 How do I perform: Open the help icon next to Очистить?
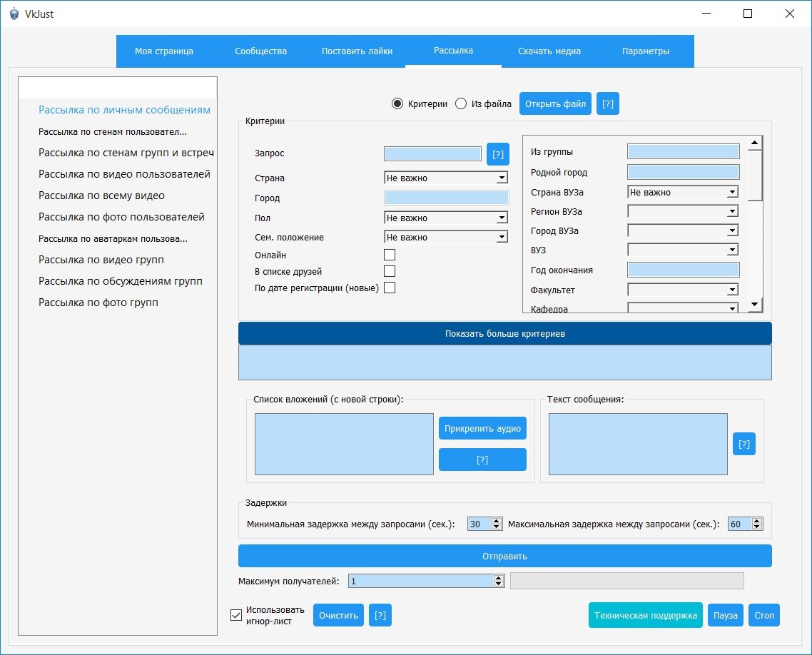[380, 615]
